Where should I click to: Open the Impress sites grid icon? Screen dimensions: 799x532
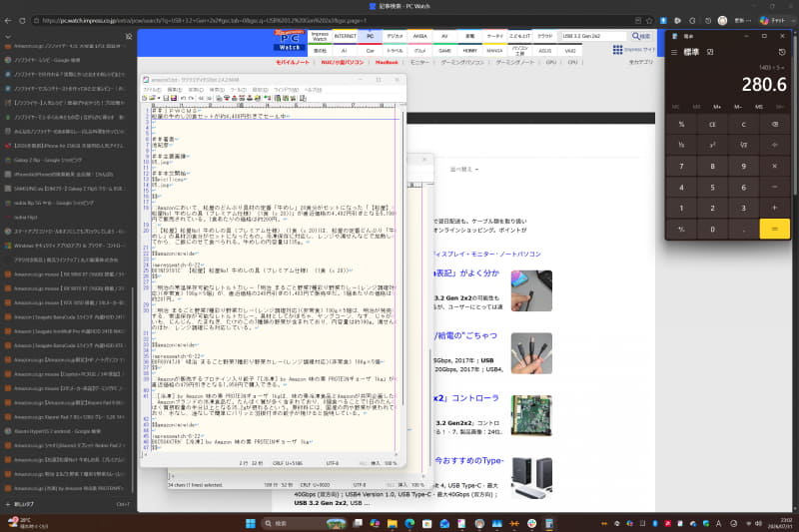[x=617, y=49]
